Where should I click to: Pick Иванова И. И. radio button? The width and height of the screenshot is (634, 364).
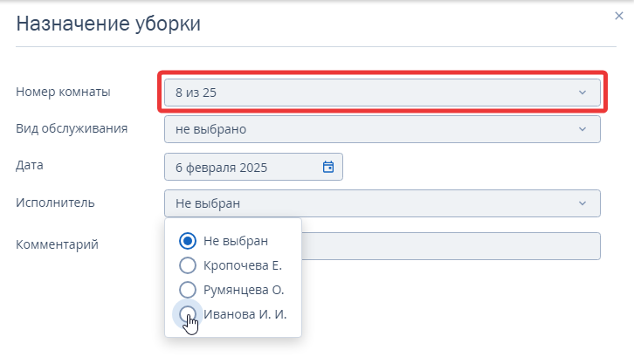coord(188,314)
